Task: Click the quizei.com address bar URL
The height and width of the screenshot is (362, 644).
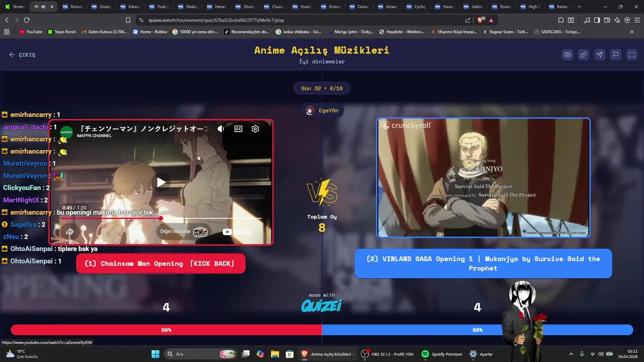Action: click(x=216, y=20)
